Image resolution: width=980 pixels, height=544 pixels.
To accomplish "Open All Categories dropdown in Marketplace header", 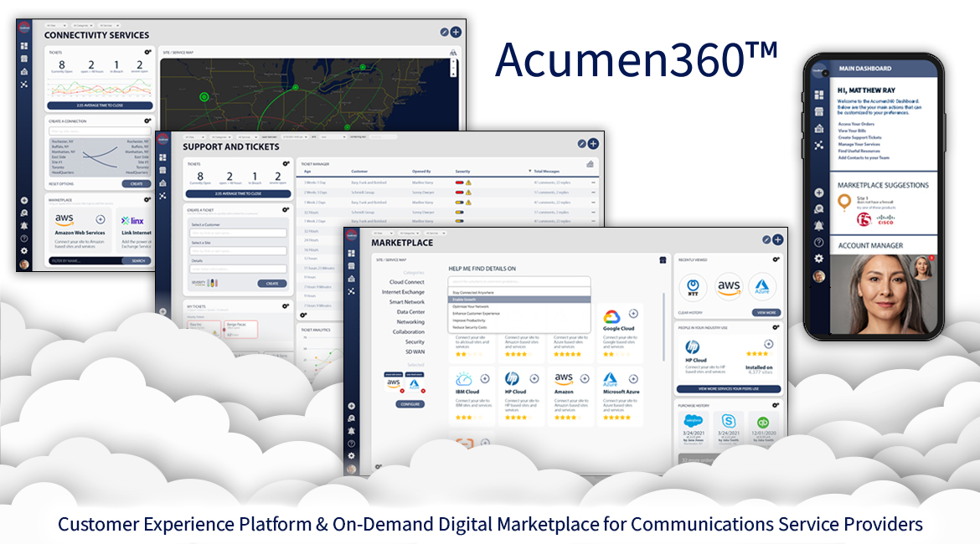I will [408, 233].
